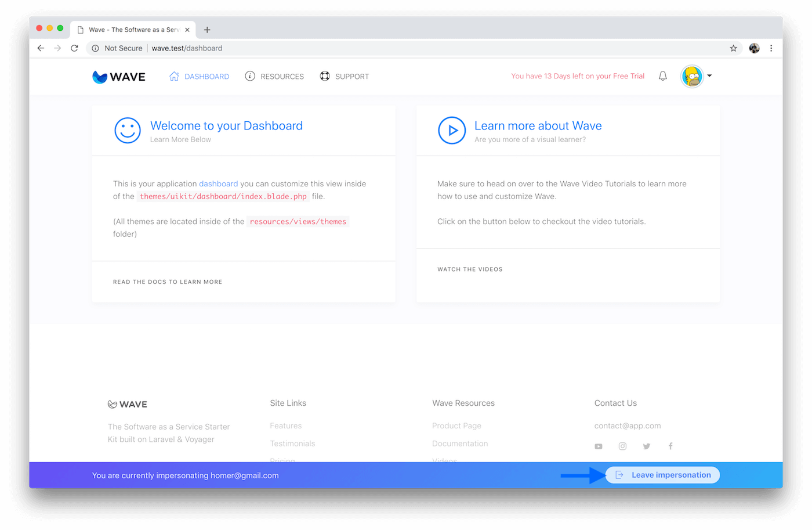Open the Facebook icon in footer
Screen dimensions: 812x530
pos(670,446)
